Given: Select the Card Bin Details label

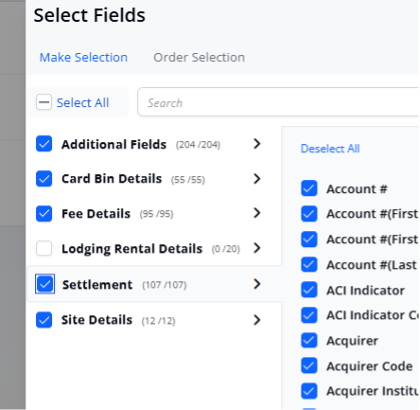Looking at the screenshot, I should [x=112, y=179].
